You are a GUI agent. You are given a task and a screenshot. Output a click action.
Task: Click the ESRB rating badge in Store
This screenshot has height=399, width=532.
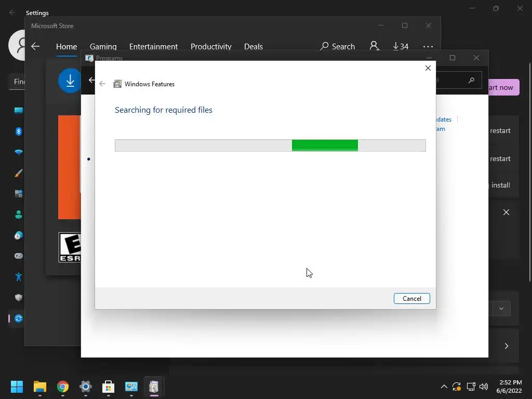tap(70, 247)
